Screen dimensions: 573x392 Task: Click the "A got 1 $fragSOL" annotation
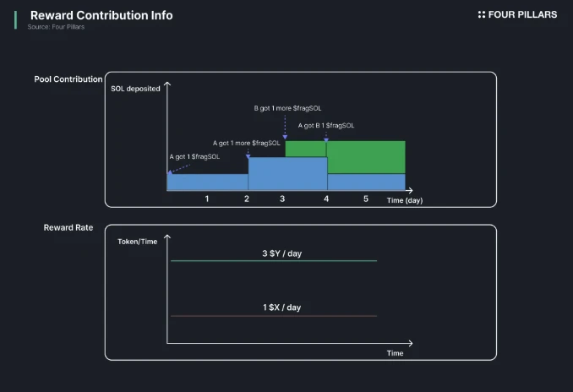[194, 157]
